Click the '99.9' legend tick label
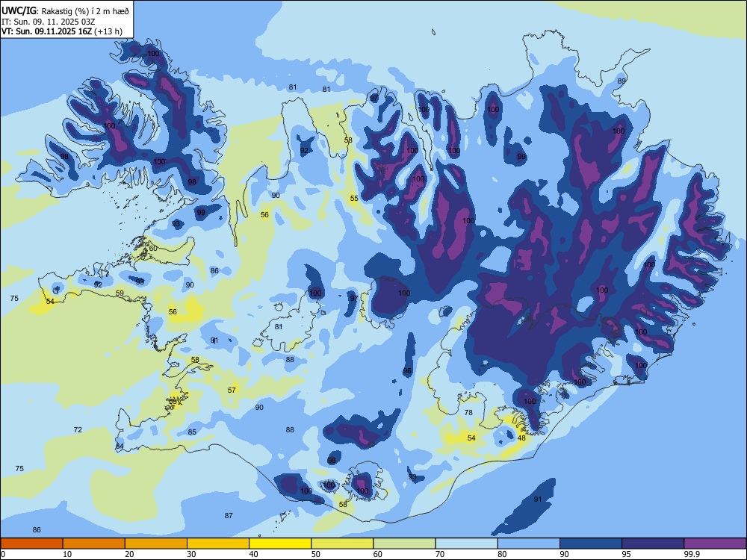Viewport: 747px width, 560px height. 692,554
